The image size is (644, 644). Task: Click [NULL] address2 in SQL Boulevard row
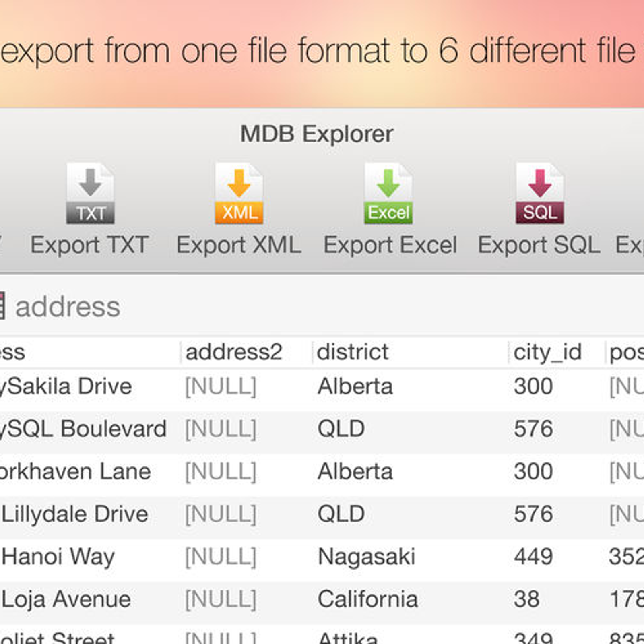[x=221, y=429]
